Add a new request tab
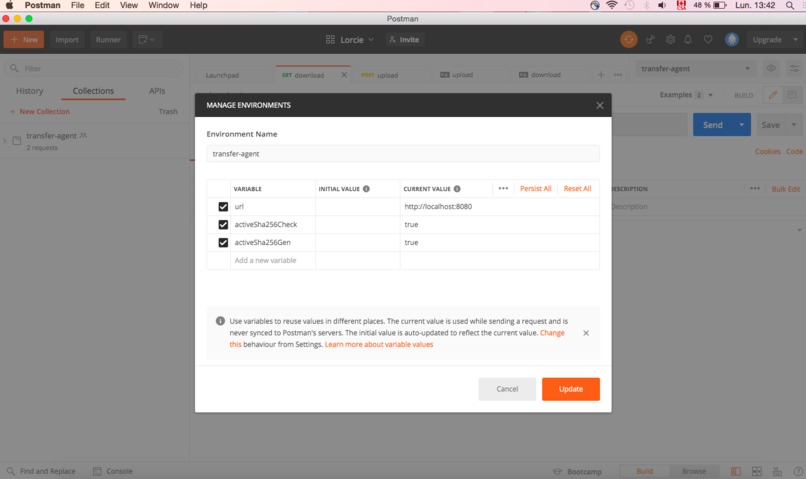Screen dimensions: 806x479 [600, 75]
